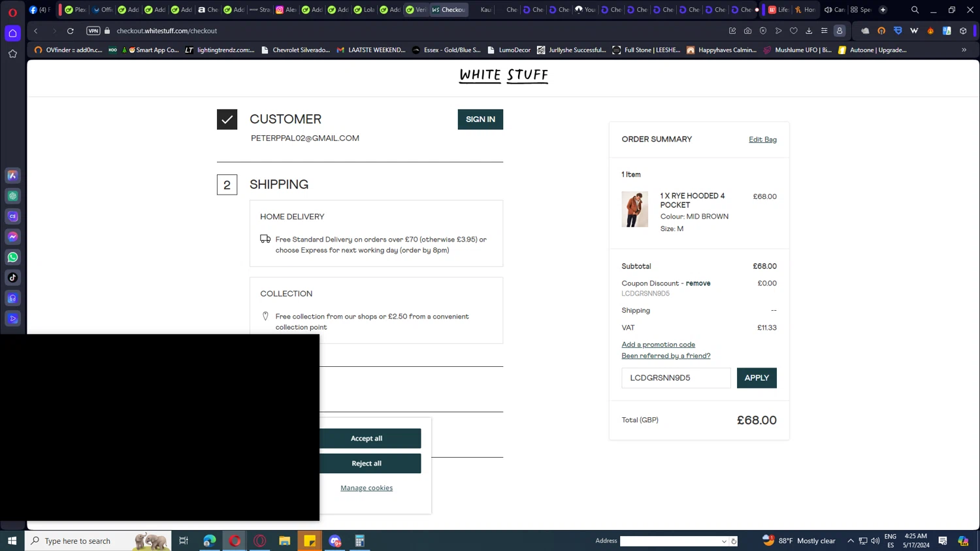Screen dimensions: 980x551
Task: Open bookmarks star in the sidebar
Action: pos(12,54)
